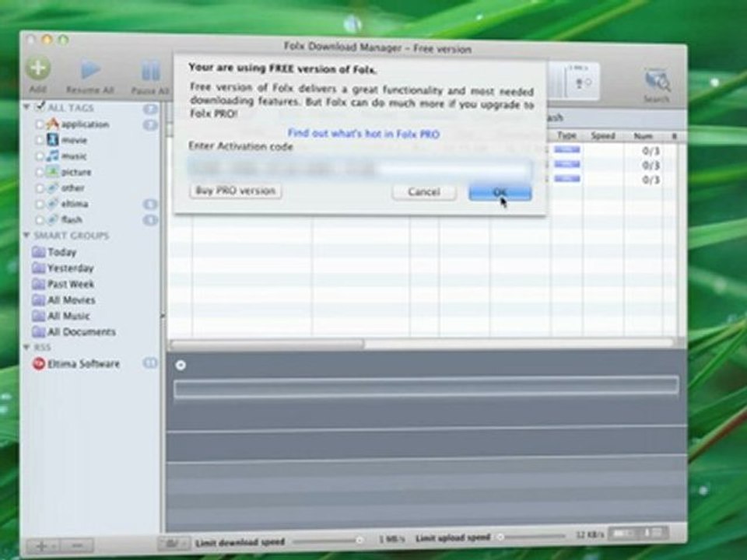Click OK in the activation dialog
This screenshot has width=747, height=560.
[500, 192]
